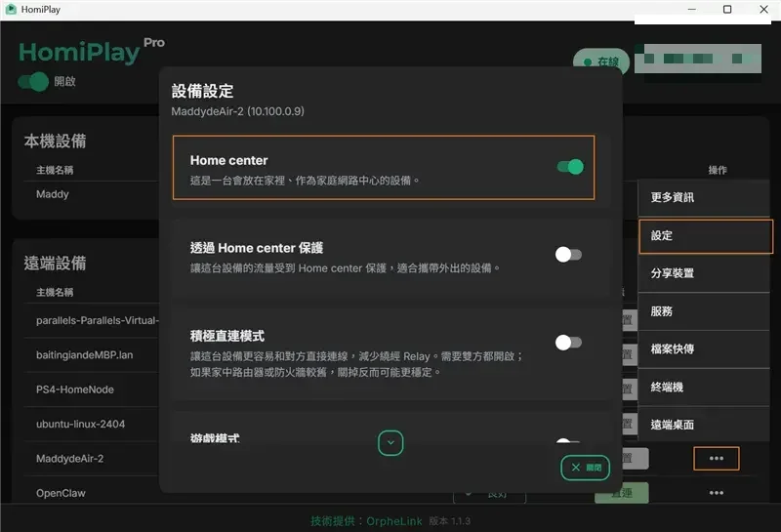Click the 版本 1.1.3 version text
The height and width of the screenshot is (532, 781).
[x=450, y=521]
